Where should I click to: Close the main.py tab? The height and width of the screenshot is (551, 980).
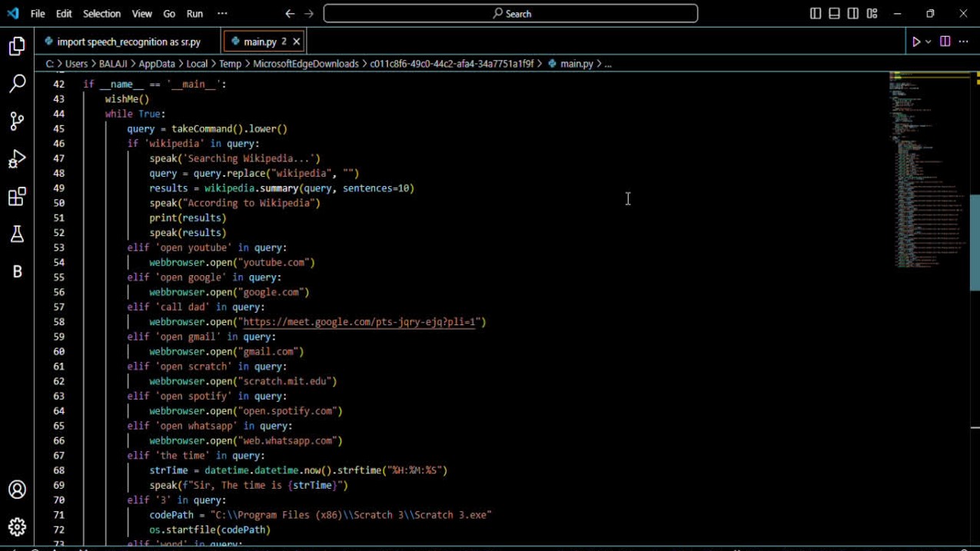pyautogui.click(x=297, y=41)
